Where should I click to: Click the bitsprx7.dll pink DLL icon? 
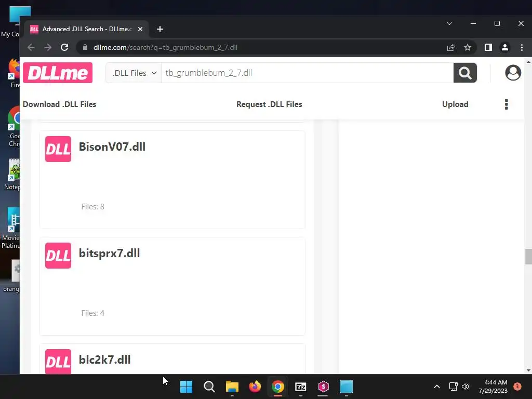58,256
